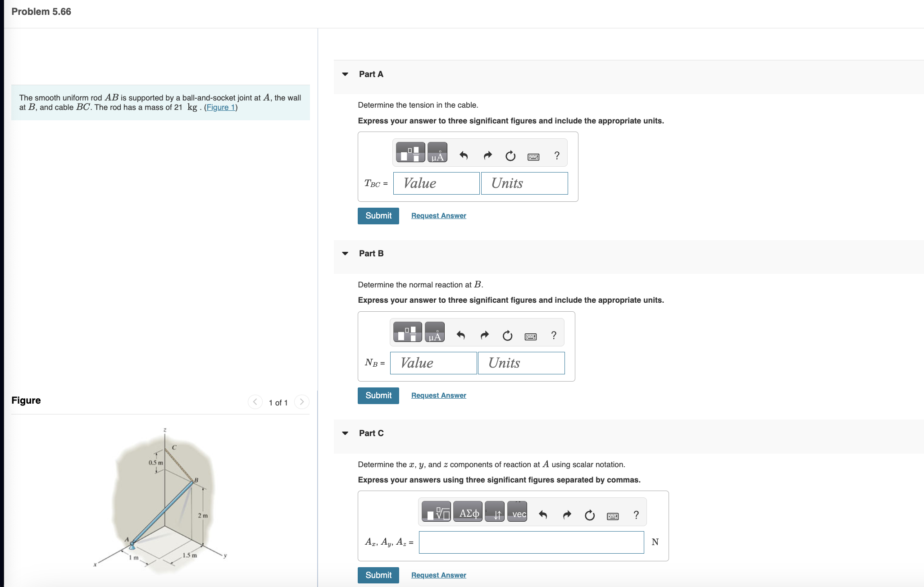Go to previous figure arrow
924x587 pixels.
[255, 402]
